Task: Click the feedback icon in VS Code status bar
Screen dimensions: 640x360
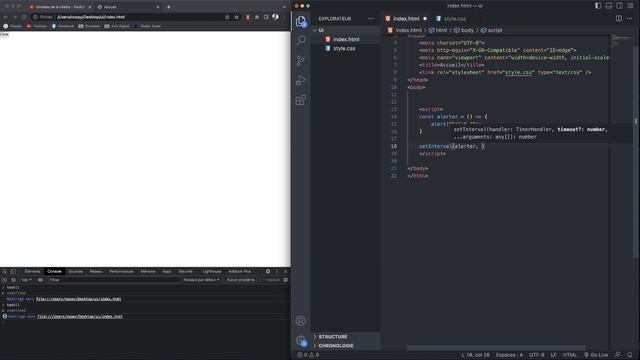Action: [x=618, y=355]
